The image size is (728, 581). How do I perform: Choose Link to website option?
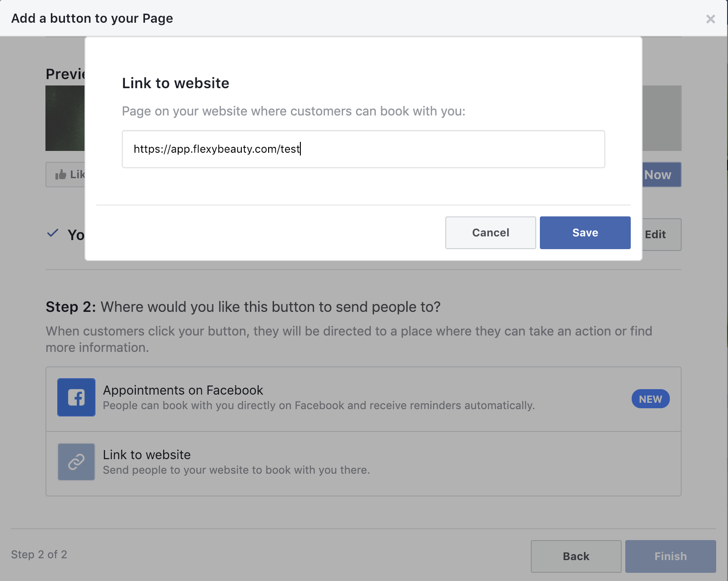click(363, 464)
